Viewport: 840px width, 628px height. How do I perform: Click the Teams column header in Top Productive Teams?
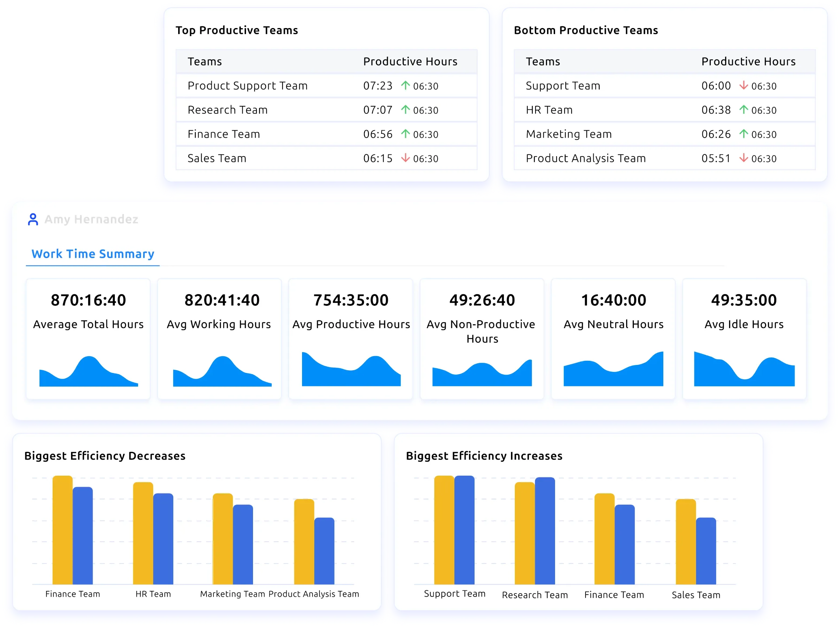click(x=205, y=61)
